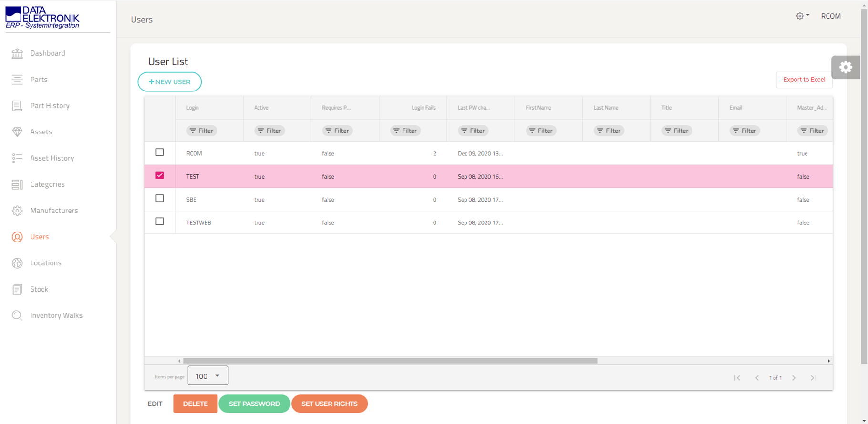Click the Locations globe icon
Image resolution: width=868 pixels, height=424 pixels.
click(x=17, y=263)
